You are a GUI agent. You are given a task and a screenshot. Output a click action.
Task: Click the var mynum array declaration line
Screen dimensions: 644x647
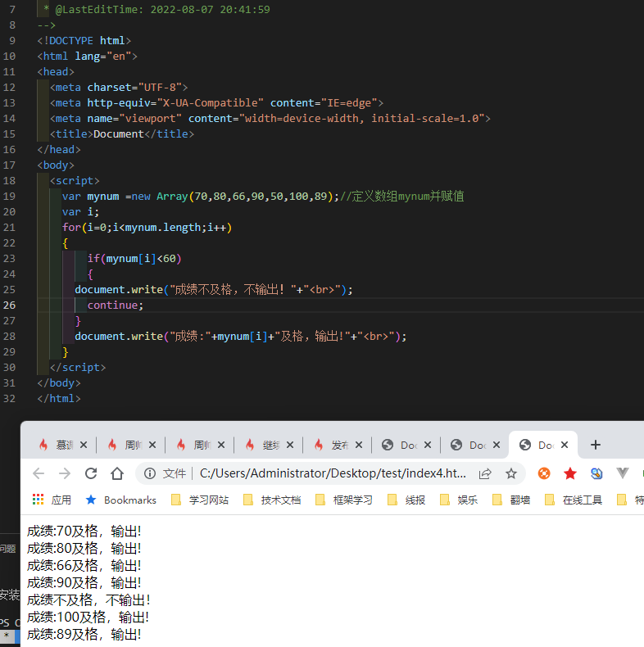tap(263, 196)
